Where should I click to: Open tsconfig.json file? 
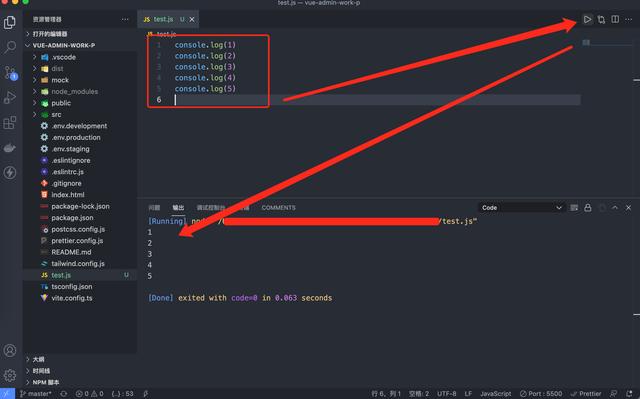pyautogui.click(x=80, y=286)
